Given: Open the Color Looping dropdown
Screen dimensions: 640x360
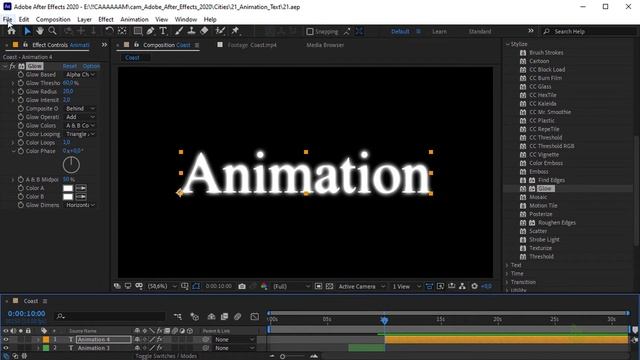Looking at the screenshot, I should click(80, 134).
